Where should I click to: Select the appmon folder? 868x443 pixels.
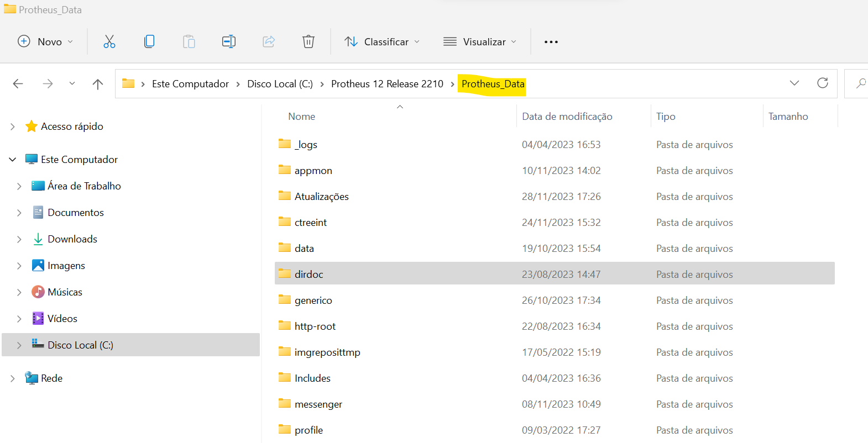pyautogui.click(x=313, y=171)
